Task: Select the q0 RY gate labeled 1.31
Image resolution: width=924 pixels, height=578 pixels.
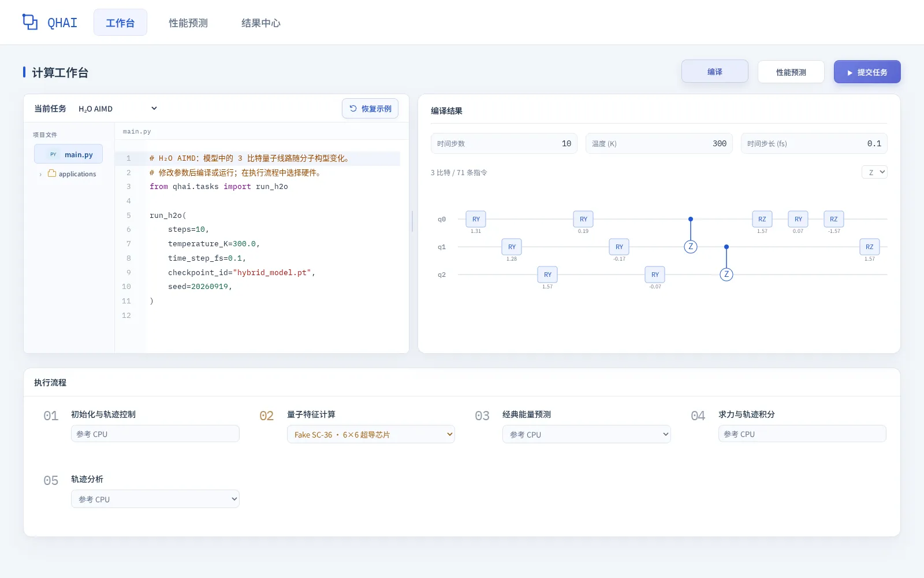Action: pos(476,219)
